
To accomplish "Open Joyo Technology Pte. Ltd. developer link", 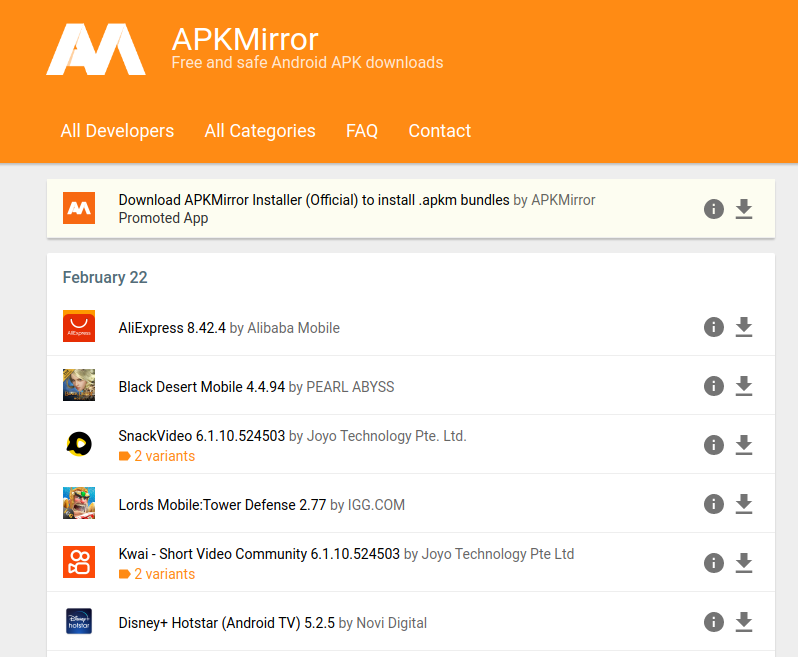I will pos(386,436).
